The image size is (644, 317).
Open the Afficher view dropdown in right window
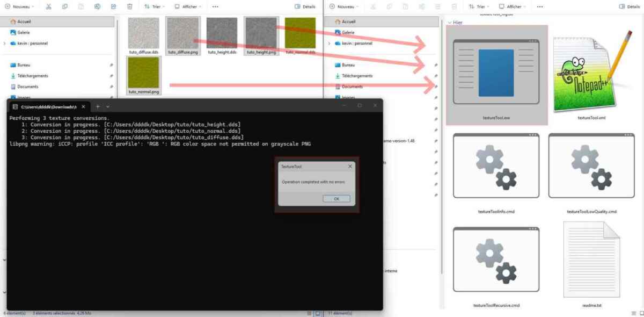pos(511,6)
